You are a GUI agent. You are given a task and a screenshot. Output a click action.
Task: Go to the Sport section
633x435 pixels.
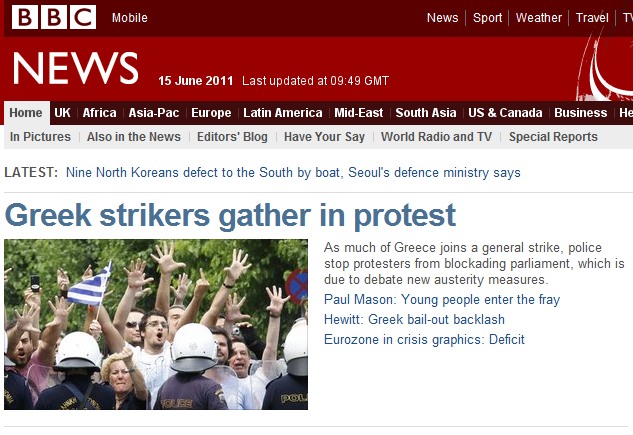tap(487, 18)
